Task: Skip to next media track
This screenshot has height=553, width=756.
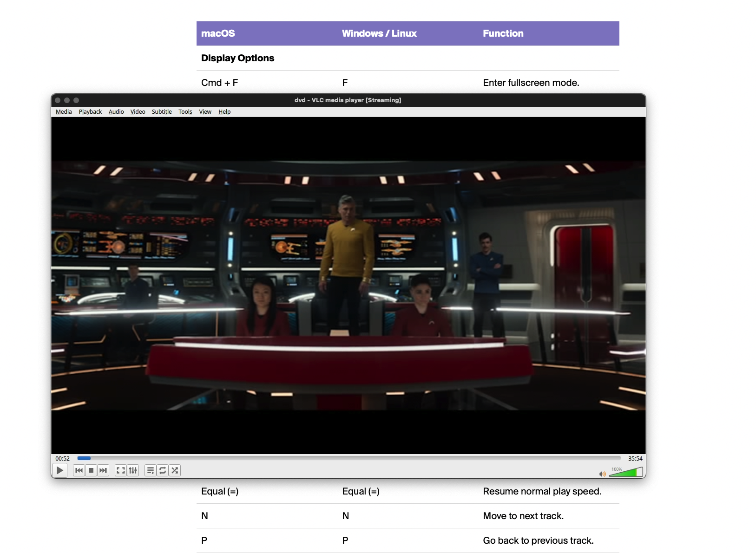Action: point(103,470)
